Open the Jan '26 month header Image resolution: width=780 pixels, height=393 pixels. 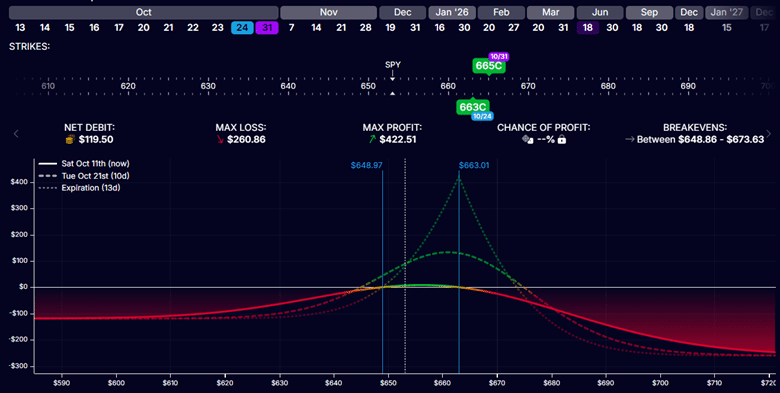coord(452,12)
